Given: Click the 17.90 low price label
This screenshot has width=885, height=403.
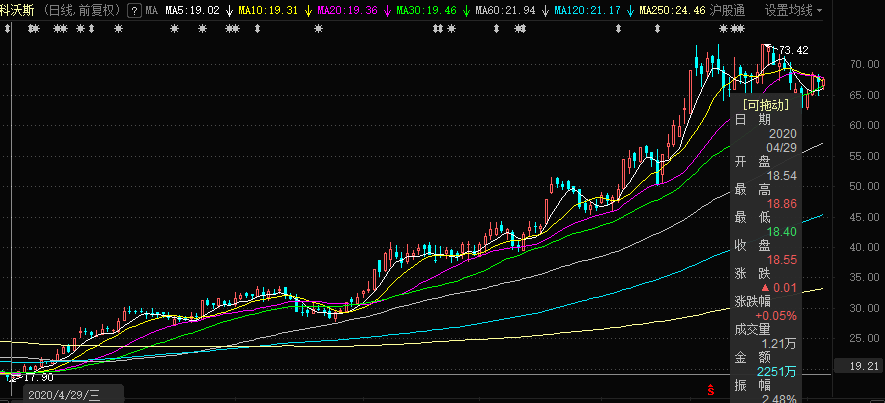Looking at the screenshot, I should click(39, 377).
